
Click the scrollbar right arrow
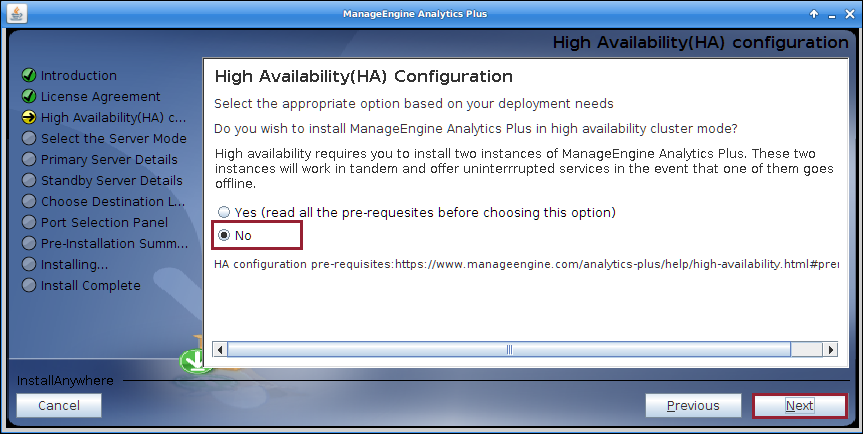830,349
